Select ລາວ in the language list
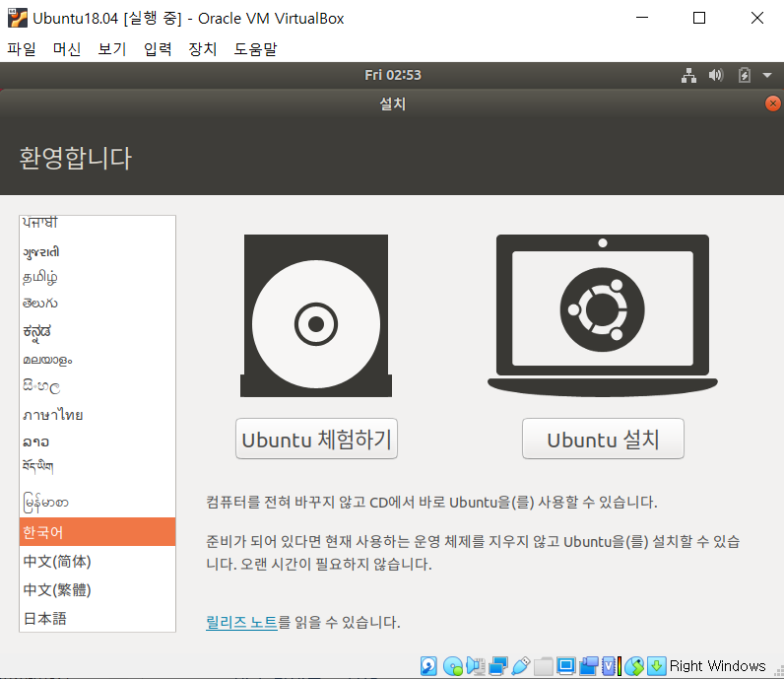 98,441
